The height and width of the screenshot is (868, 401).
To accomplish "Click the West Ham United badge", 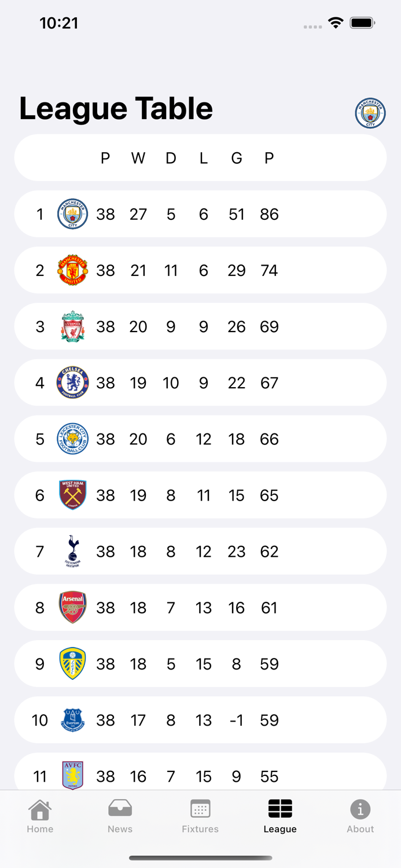I will [72, 495].
